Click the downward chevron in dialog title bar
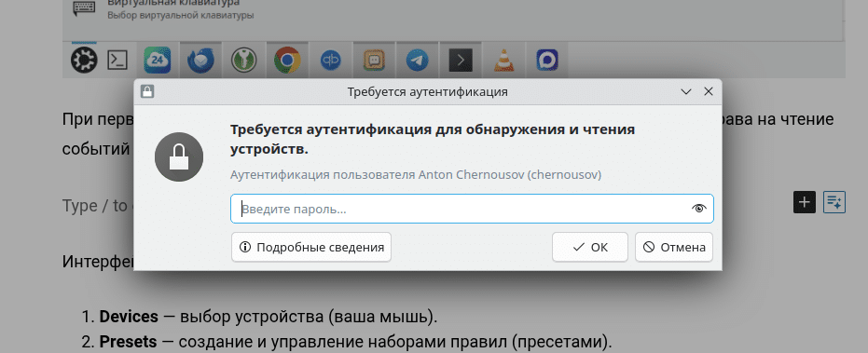868x353 pixels. point(686,92)
